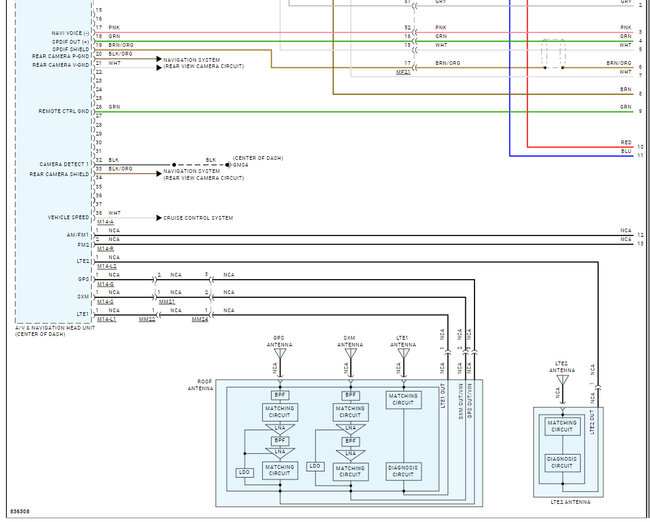The height and width of the screenshot is (522, 650).
Task: Click connector label MF21
Action: point(403,72)
